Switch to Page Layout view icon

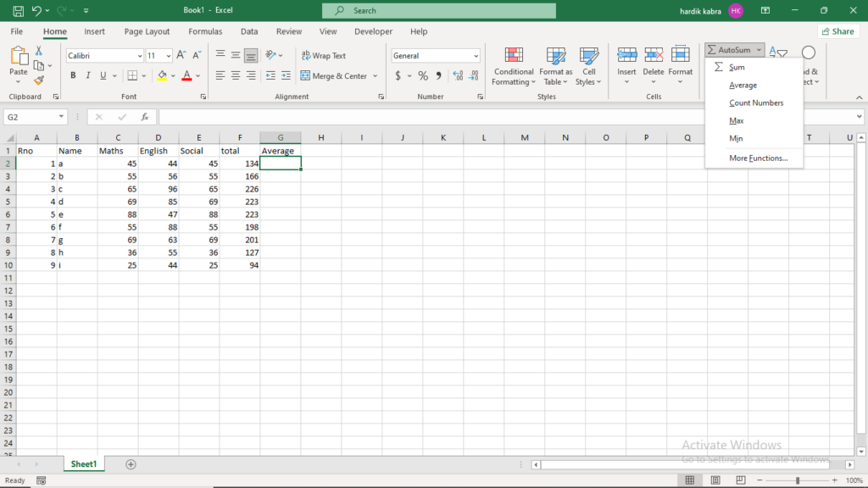[x=715, y=480]
